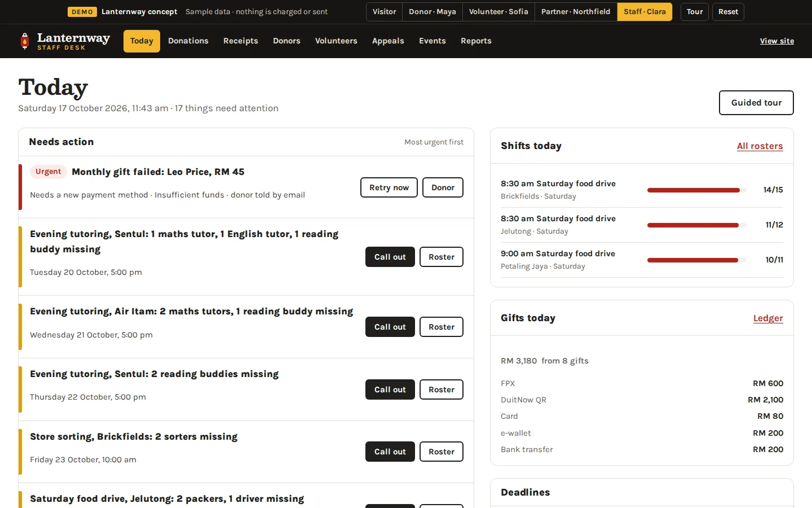
Task: Follow the View site link
Action: click(x=777, y=41)
